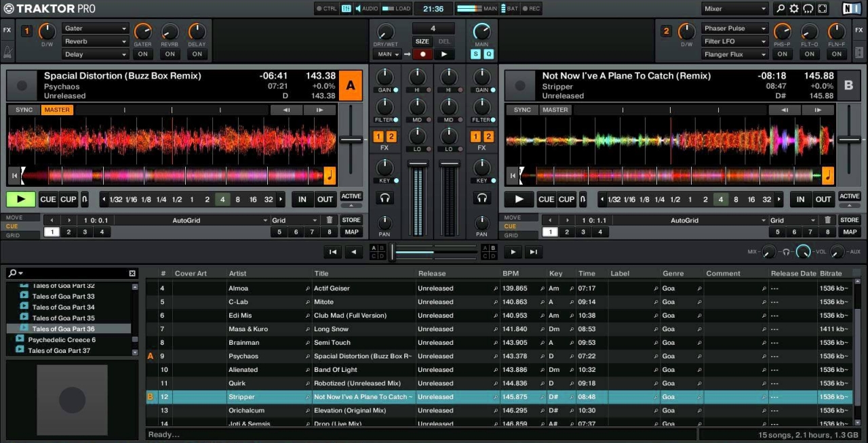Delete Deck B cue point with trash icon
Viewport: 868px width, 443px height.
828,220
